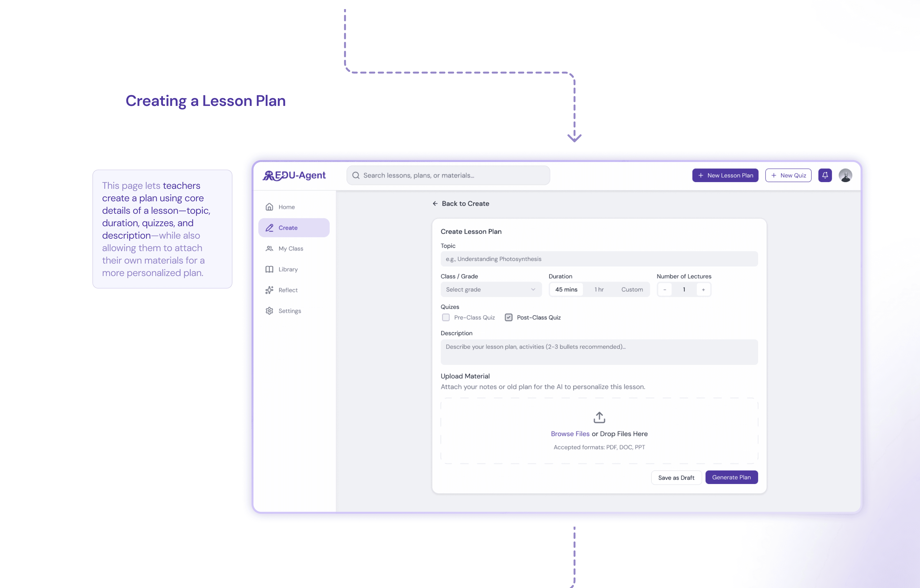The image size is (920, 588).
Task: Click the Topic input field
Action: [x=599, y=259]
